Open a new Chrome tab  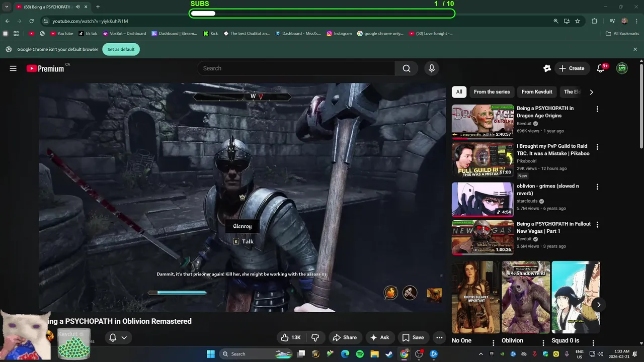point(98,7)
